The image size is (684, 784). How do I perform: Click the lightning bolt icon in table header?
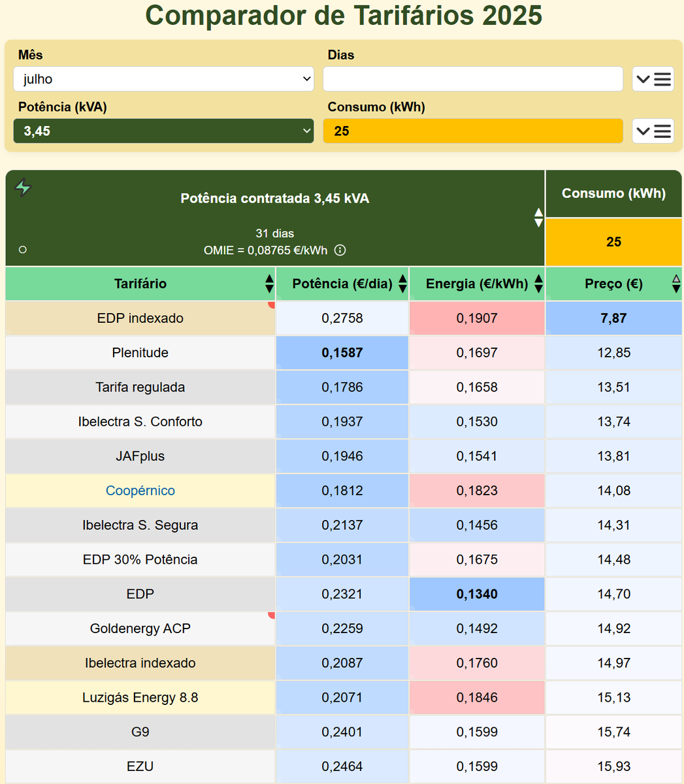(23, 188)
